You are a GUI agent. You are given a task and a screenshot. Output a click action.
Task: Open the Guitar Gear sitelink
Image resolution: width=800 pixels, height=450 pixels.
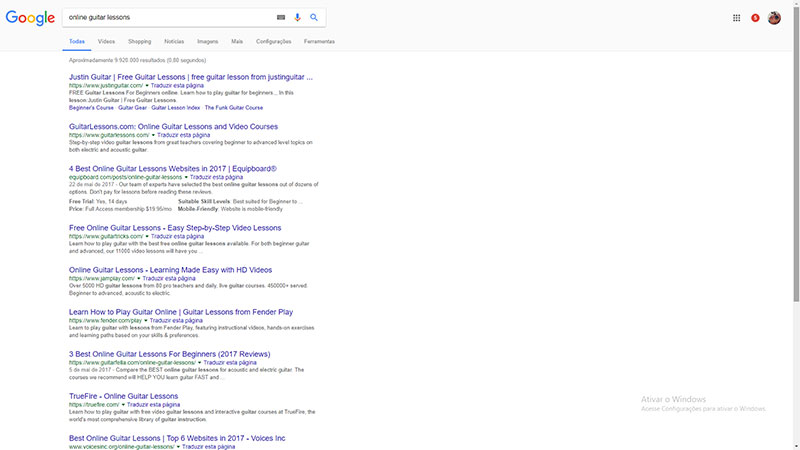[133, 108]
